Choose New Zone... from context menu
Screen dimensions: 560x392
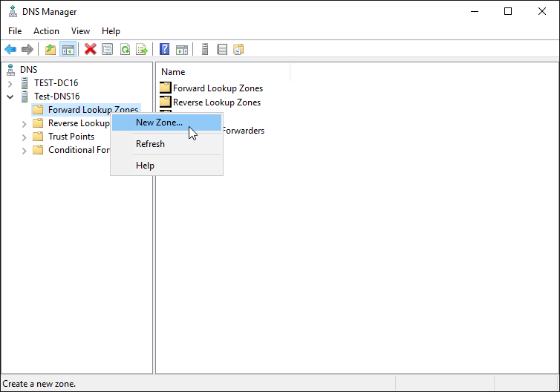click(x=167, y=122)
